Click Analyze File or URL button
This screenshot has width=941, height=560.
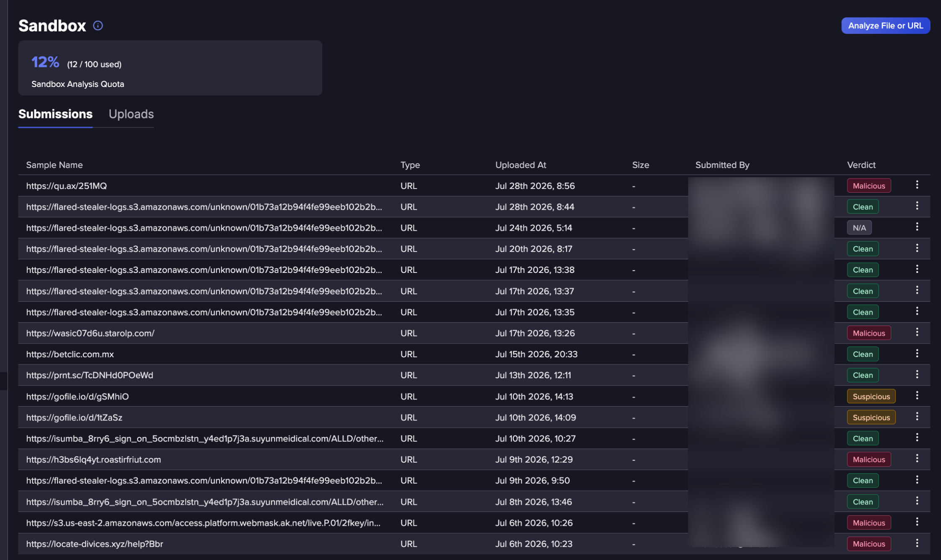[885, 25]
